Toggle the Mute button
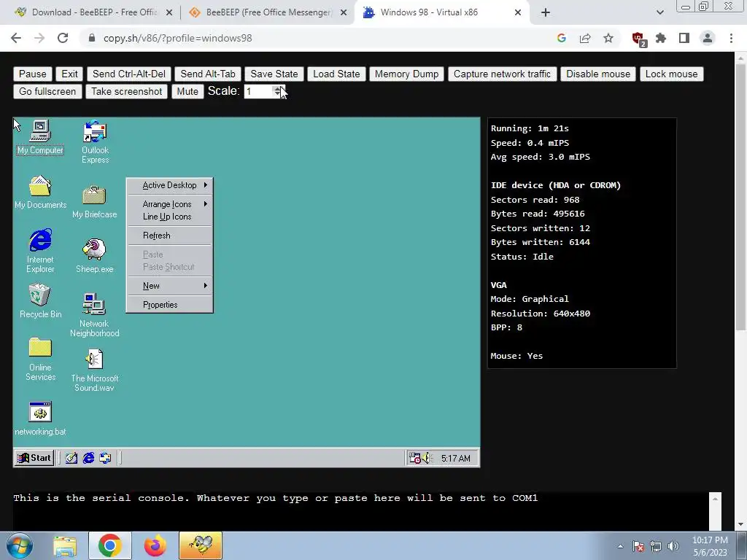Viewport: 747px width, 560px height. (x=187, y=91)
